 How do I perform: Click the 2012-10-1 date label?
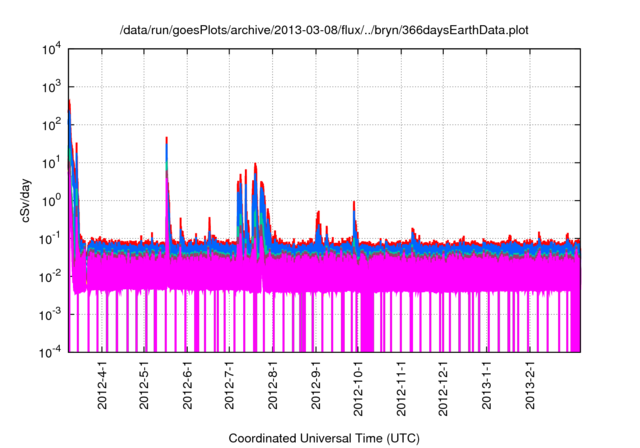click(358, 388)
